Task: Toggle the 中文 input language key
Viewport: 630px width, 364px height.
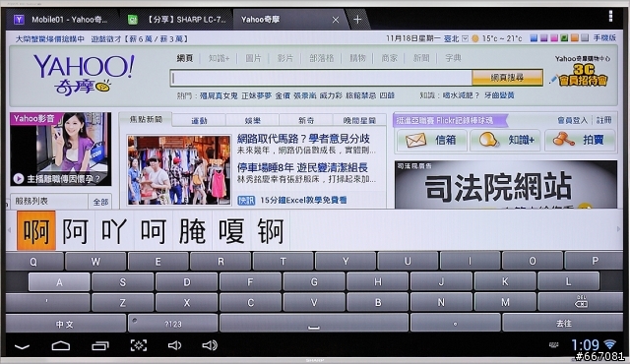Action: [x=66, y=324]
